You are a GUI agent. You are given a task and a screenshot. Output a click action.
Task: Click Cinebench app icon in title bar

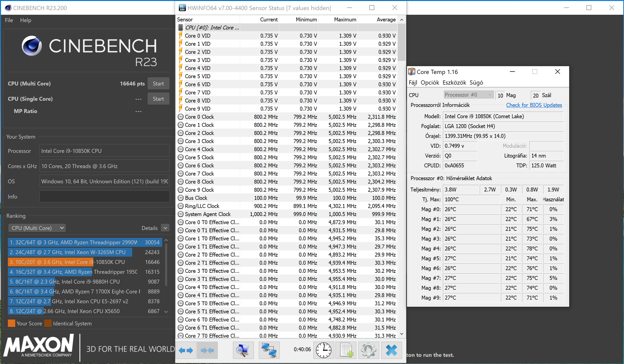click(8, 8)
